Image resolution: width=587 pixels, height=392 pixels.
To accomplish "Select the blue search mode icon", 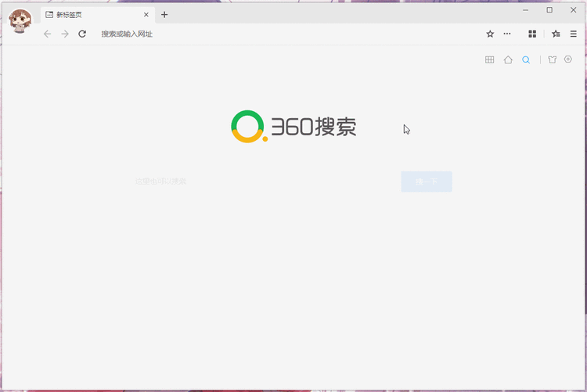I will (526, 60).
